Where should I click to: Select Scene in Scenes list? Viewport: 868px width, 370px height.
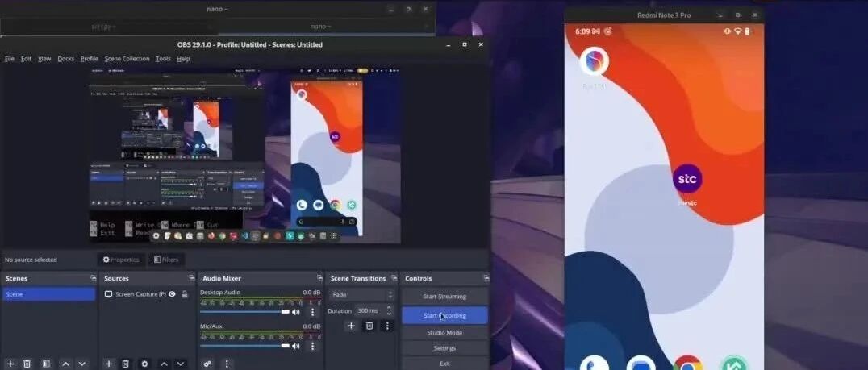click(48, 294)
